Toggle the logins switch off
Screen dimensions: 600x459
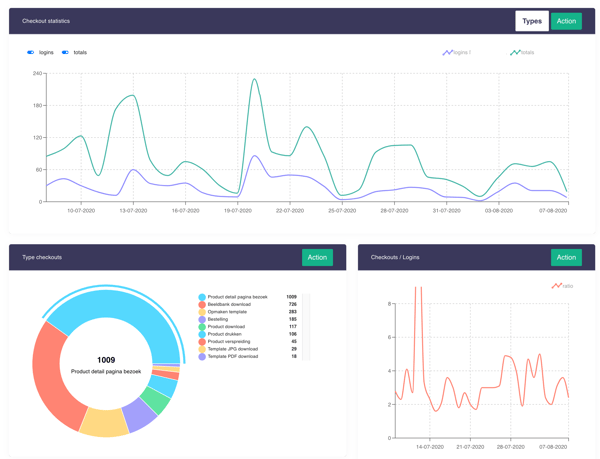click(x=31, y=52)
